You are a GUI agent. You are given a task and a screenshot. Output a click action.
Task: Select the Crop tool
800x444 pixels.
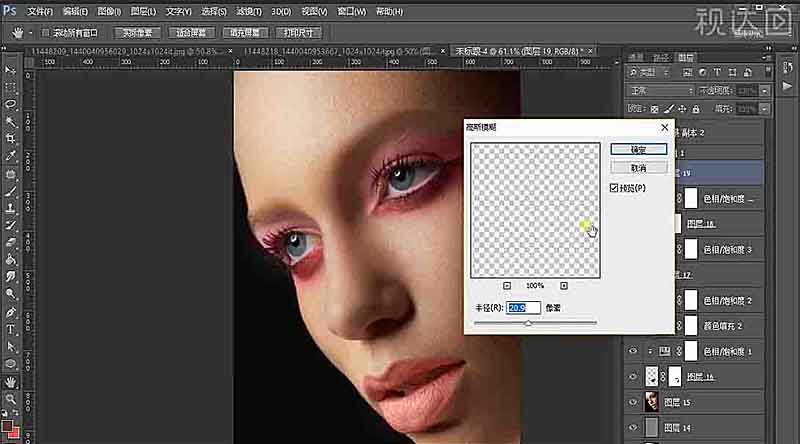pyautogui.click(x=10, y=139)
